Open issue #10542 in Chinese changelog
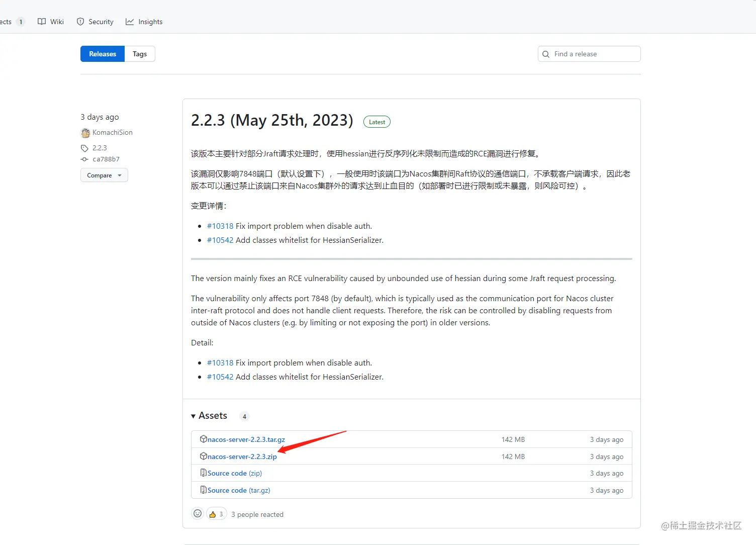This screenshot has height=545, width=756. (220, 240)
